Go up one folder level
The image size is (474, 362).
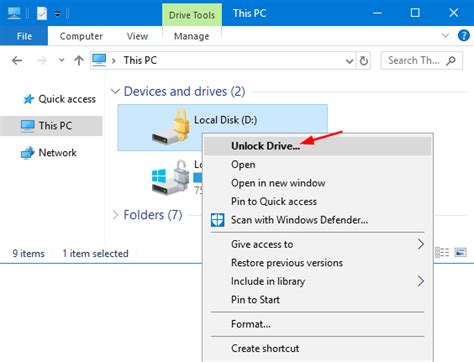[79, 61]
